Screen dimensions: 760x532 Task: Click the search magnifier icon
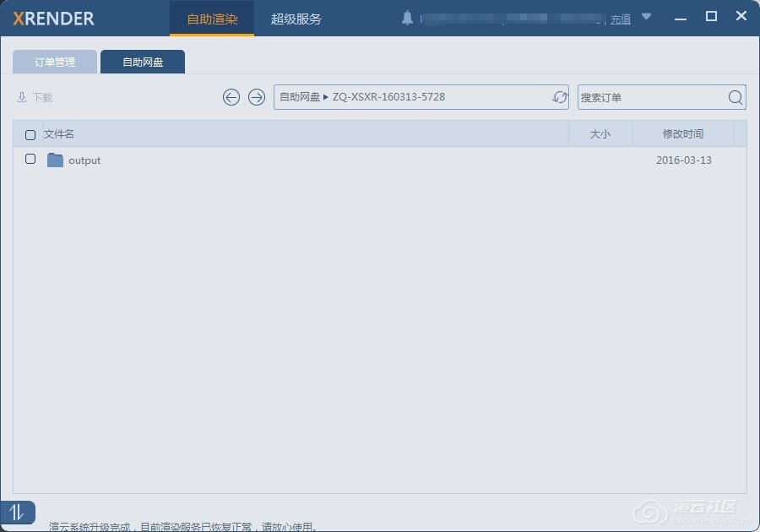736,97
